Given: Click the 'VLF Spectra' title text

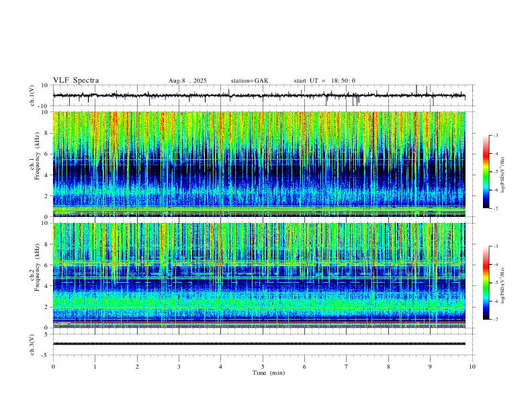Looking at the screenshot, I should [x=76, y=81].
